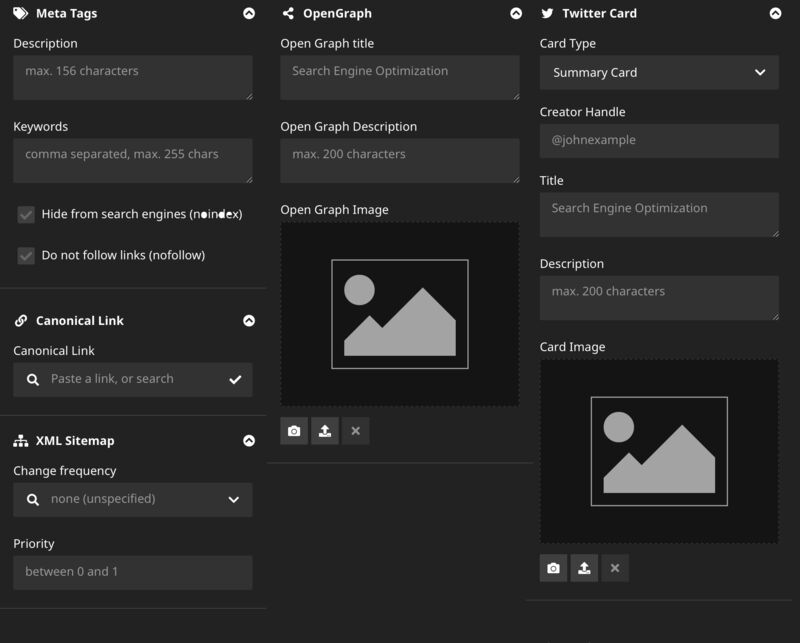Collapse the XML Sitemap section

click(x=249, y=441)
